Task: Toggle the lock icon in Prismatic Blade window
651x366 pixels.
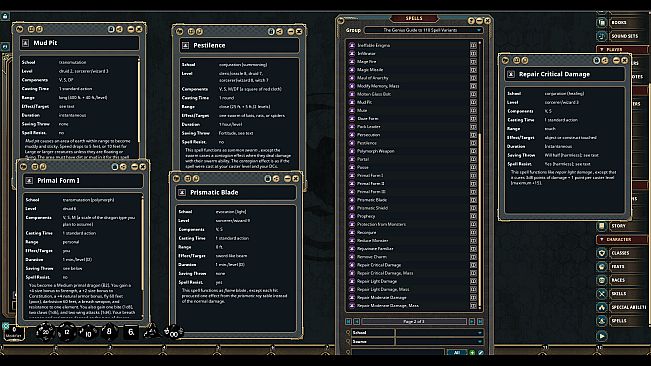Action: 267,178
